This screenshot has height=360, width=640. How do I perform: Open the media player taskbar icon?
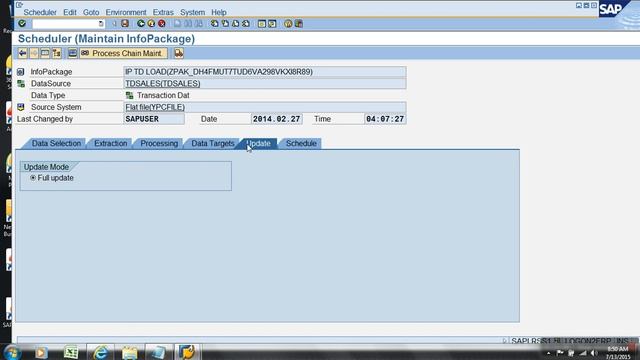[41, 352]
